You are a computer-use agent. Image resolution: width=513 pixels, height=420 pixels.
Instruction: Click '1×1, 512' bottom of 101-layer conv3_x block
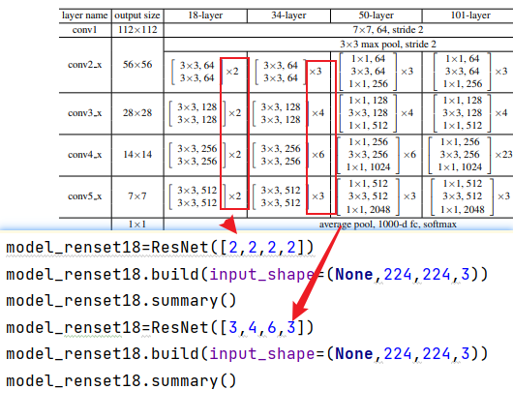pyautogui.click(x=463, y=126)
